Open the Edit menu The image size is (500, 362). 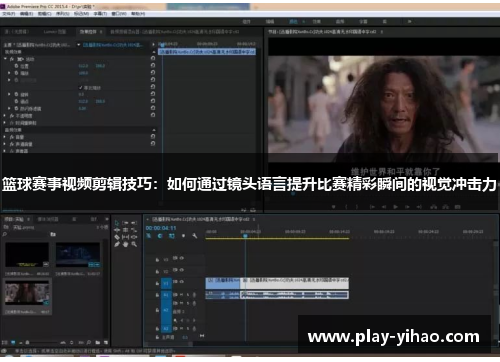coord(26,14)
